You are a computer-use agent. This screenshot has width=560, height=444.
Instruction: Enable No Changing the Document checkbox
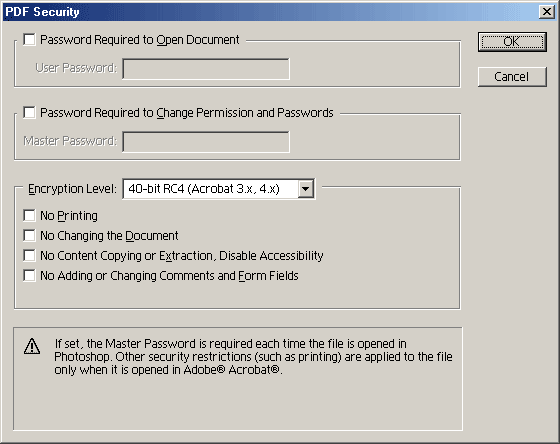point(29,235)
